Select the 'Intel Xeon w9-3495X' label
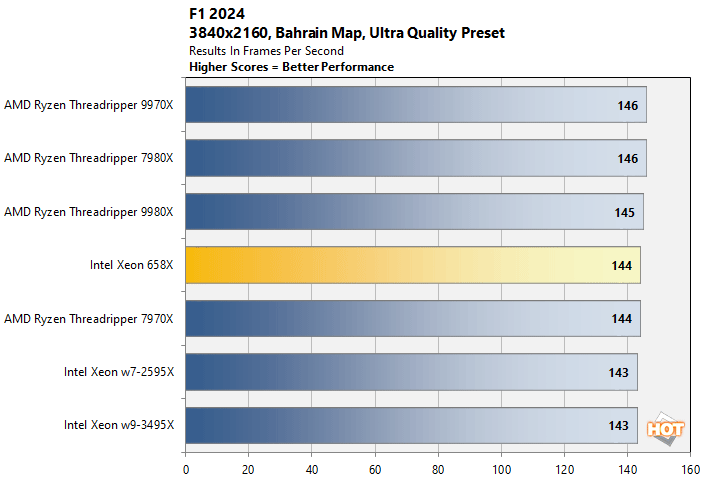 119,425
